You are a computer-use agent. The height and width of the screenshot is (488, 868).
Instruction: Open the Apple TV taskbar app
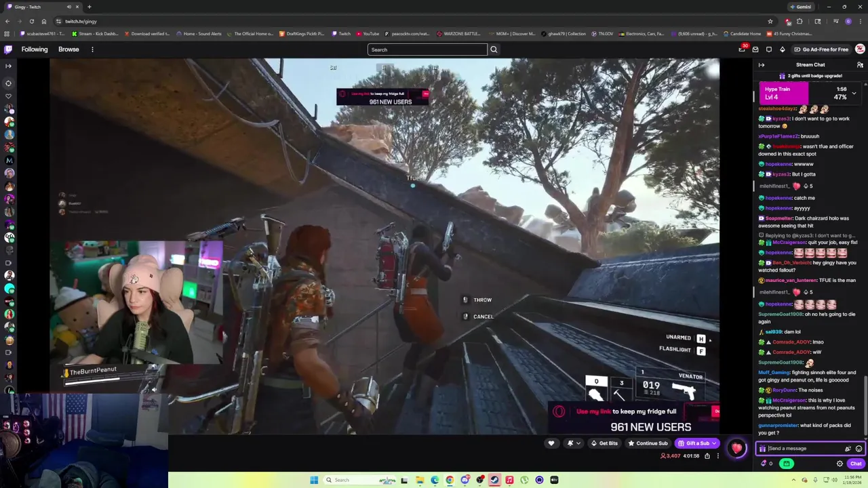click(x=554, y=480)
